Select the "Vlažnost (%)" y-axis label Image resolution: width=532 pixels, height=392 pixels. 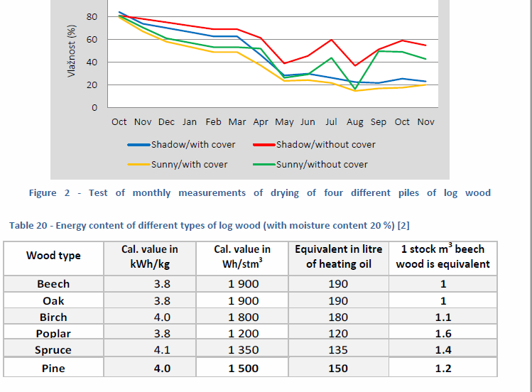pos(72,51)
